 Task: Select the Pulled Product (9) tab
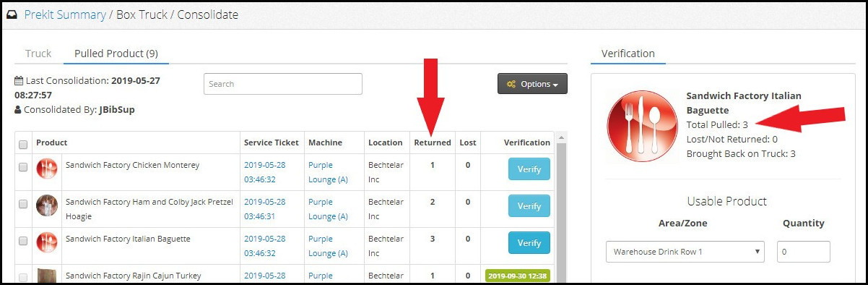(x=116, y=54)
